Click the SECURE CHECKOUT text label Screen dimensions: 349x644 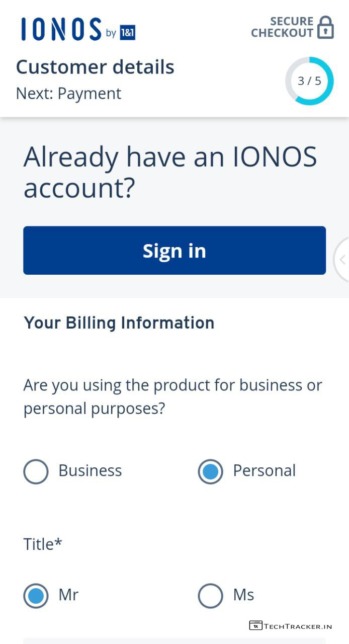pyautogui.click(x=282, y=27)
